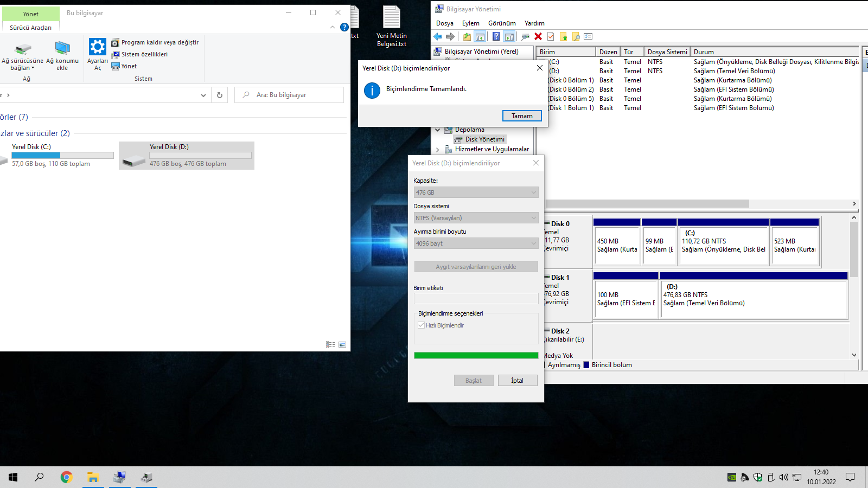Click the İptal button in format dialog
The height and width of the screenshot is (488, 868).
(x=517, y=381)
